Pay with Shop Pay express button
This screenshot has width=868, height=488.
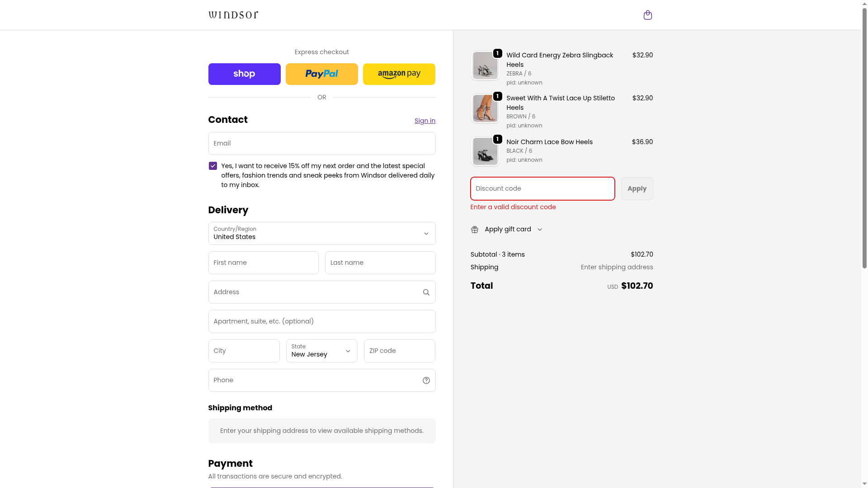pos(244,74)
